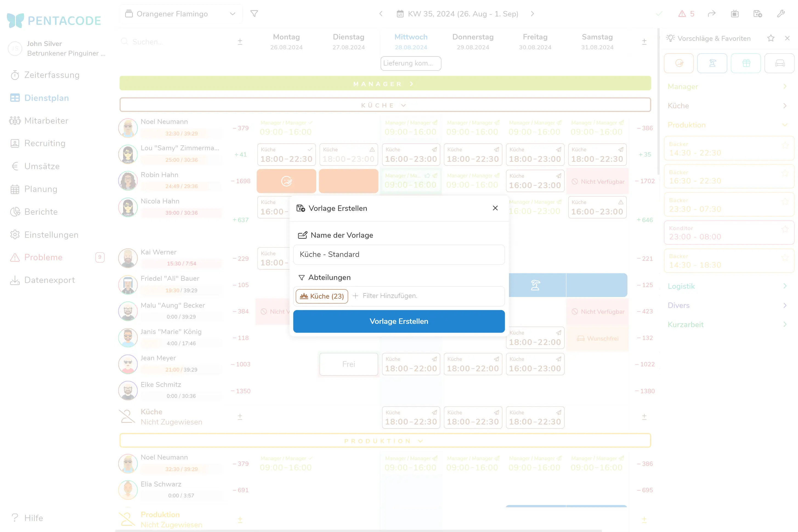Click the green MANAGER section bar
This screenshot has height=532, width=798.
[x=385, y=84]
